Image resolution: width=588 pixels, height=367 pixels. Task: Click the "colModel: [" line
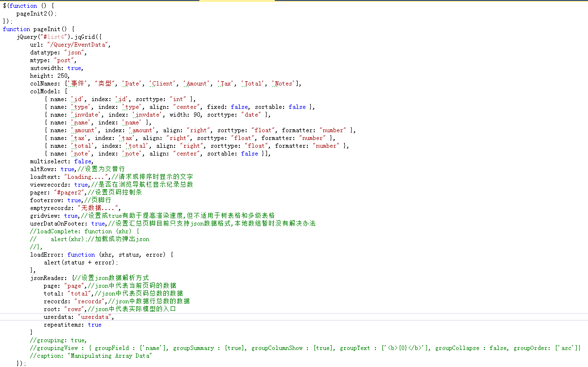[49, 91]
